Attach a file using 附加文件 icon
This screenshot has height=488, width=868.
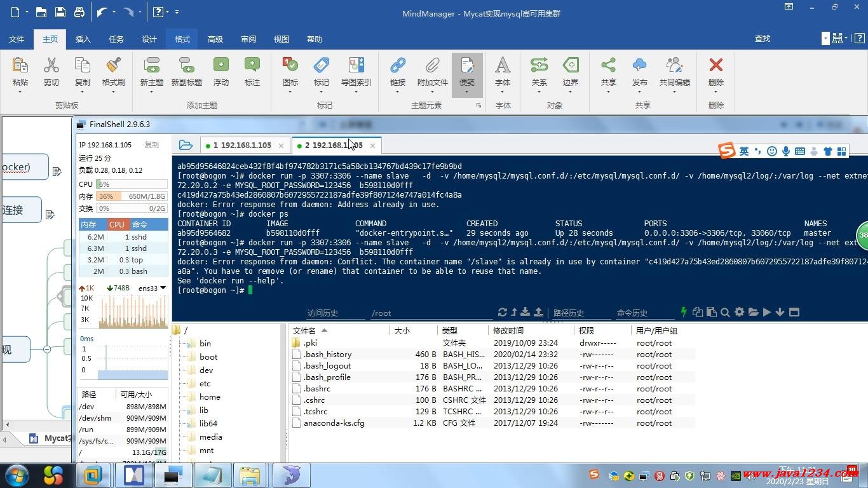[432, 65]
